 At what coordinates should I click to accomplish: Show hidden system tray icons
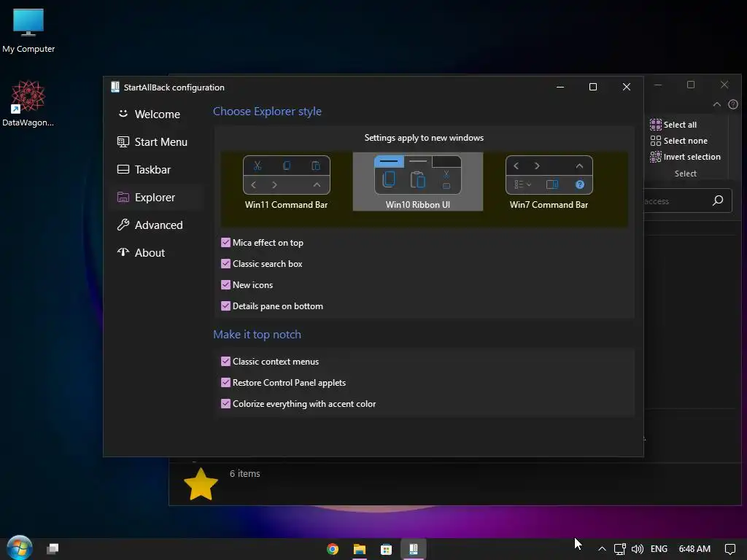(602, 549)
